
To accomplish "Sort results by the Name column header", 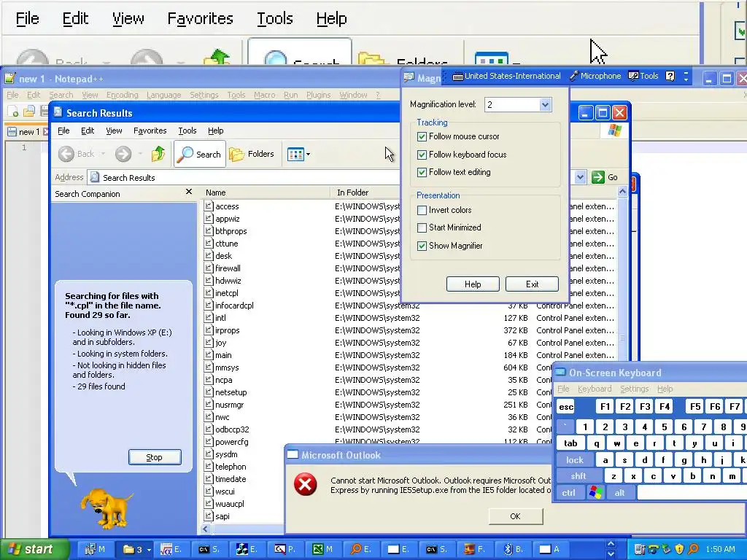I will [x=264, y=192].
